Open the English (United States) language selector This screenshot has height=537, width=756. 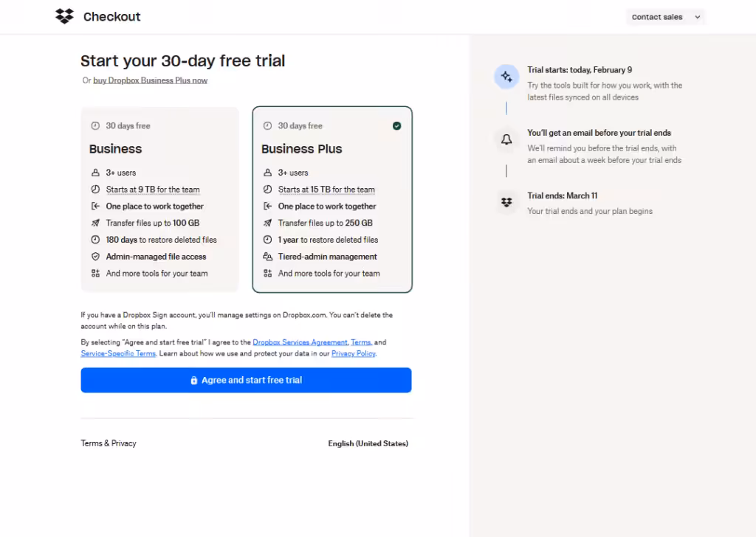click(x=368, y=443)
